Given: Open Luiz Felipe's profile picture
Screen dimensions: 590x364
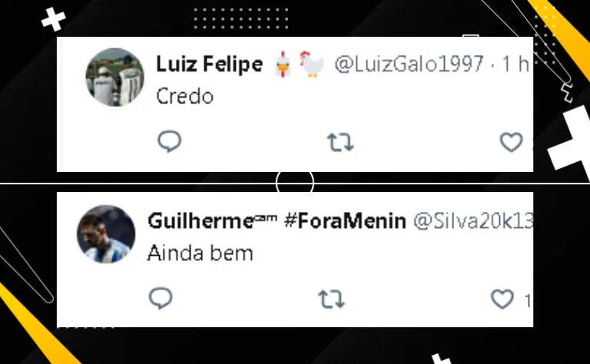Looking at the screenshot, I should pos(114,77).
